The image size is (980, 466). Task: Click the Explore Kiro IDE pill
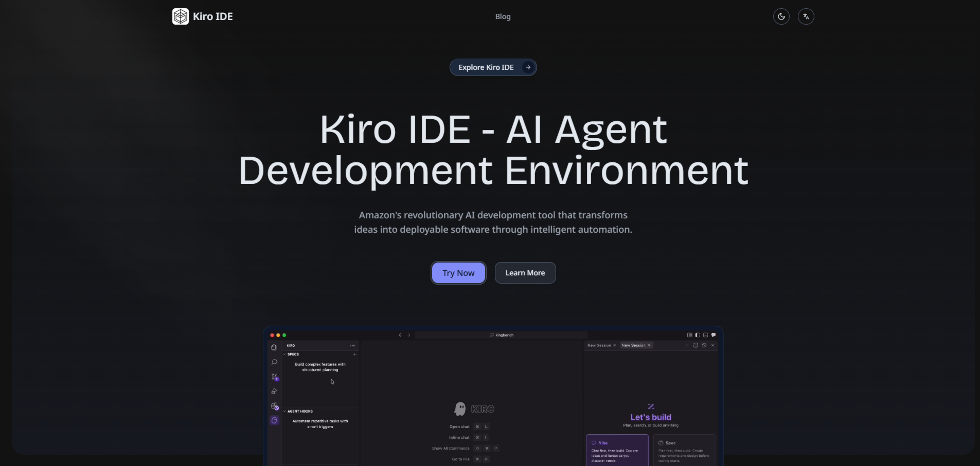coord(493,67)
